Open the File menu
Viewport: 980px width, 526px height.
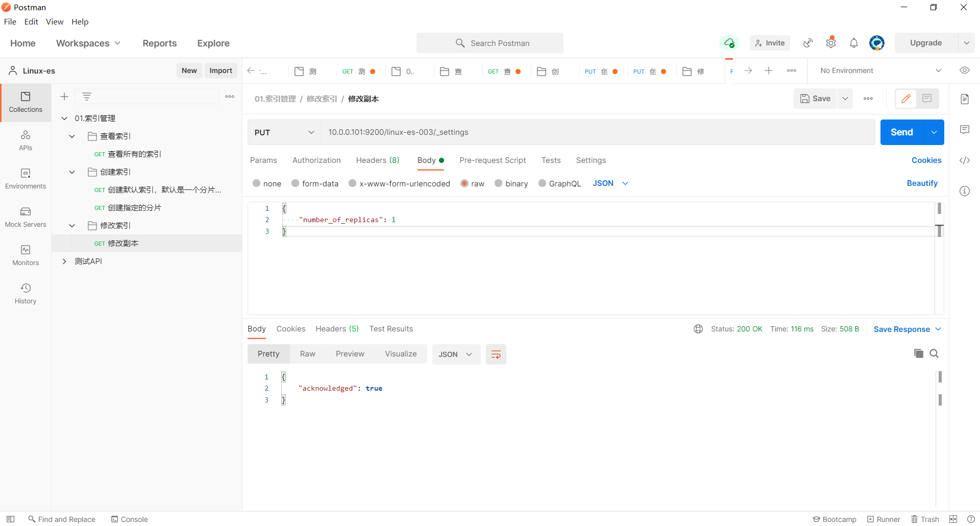(10, 21)
